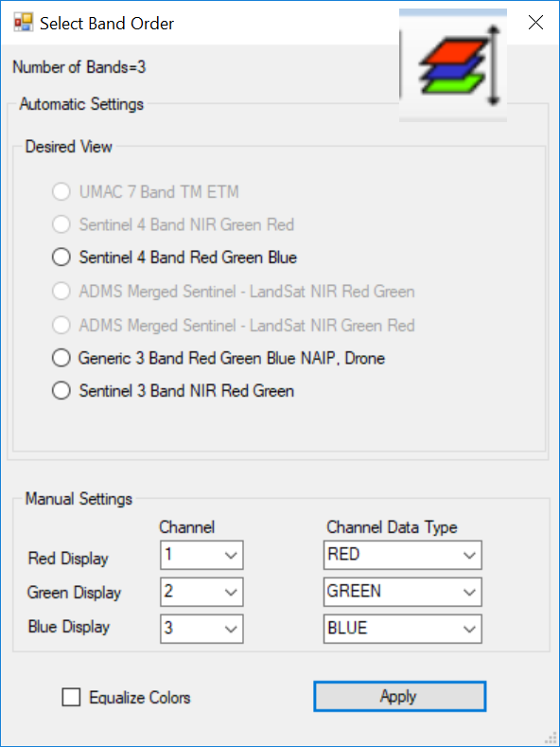The image size is (560, 747).
Task: Open the Red Display channel dropdown
Action: (x=201, y=555)
